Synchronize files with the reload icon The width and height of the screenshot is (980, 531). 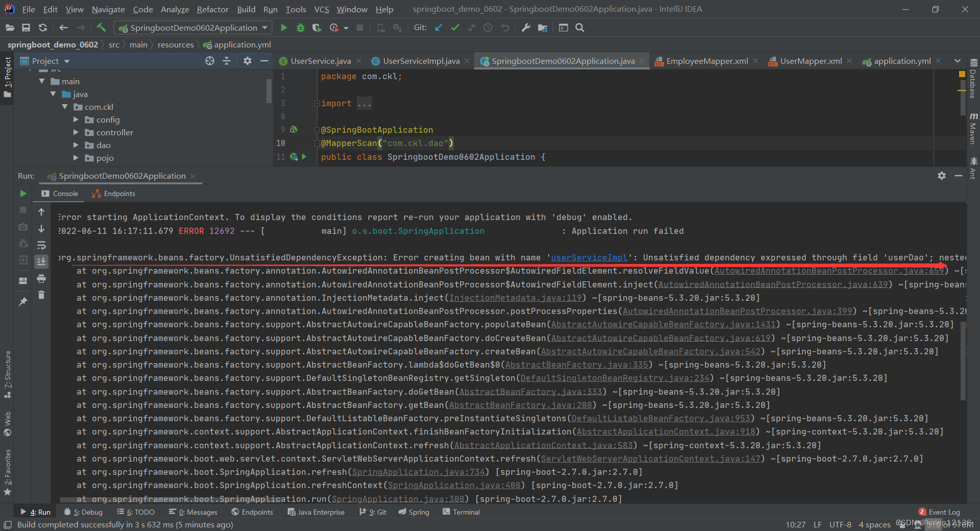pyautogui.click(x=43, y=28)
